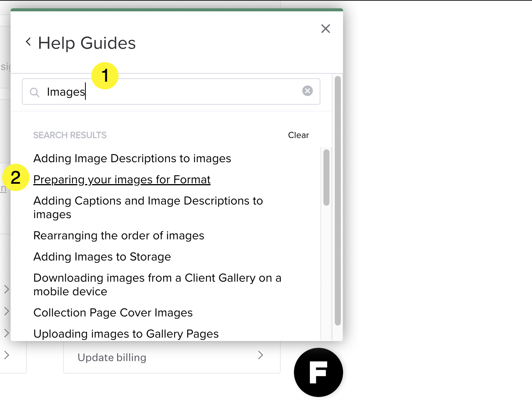Expand the bottom-left sidebar chevron
Image resolution: width=532 pixels, height=400 pixels.
tap(6, 355)
